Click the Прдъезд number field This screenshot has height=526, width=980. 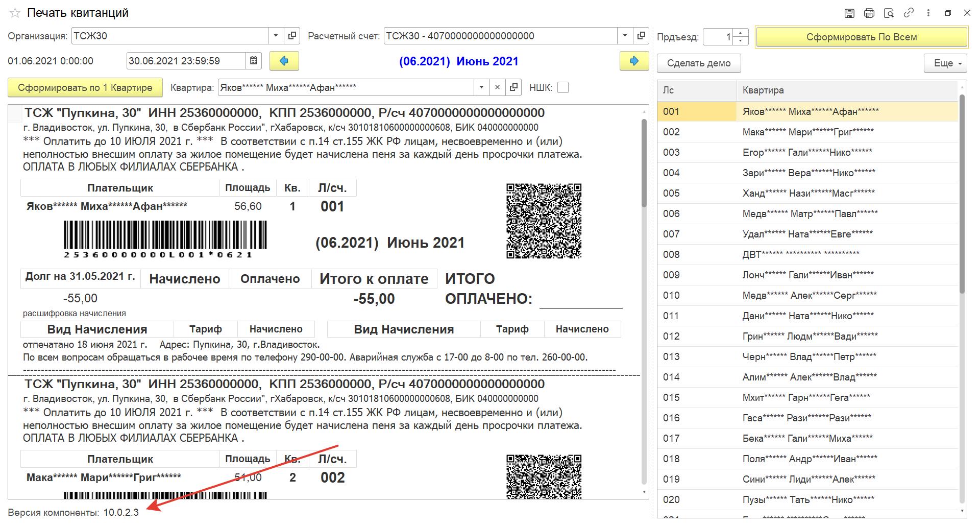tap(718, 37)
